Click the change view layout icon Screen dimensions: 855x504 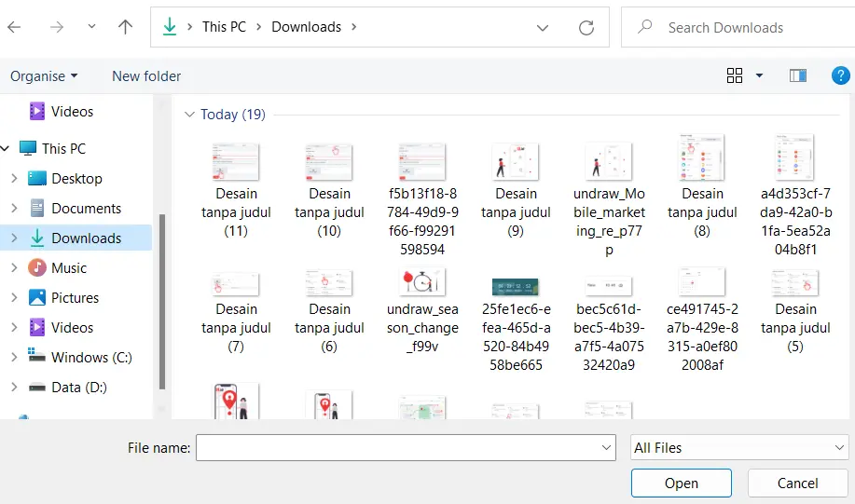(735, 75)
